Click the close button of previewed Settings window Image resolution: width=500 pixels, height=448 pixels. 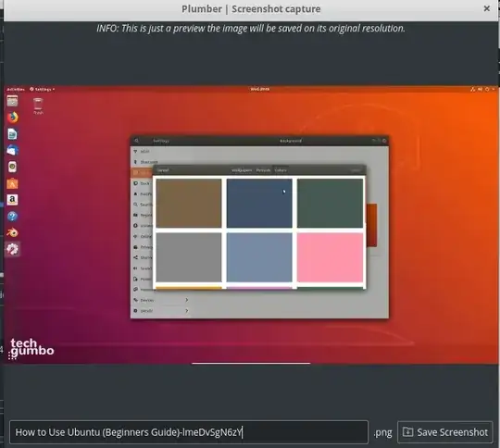[x=384, y=141]
